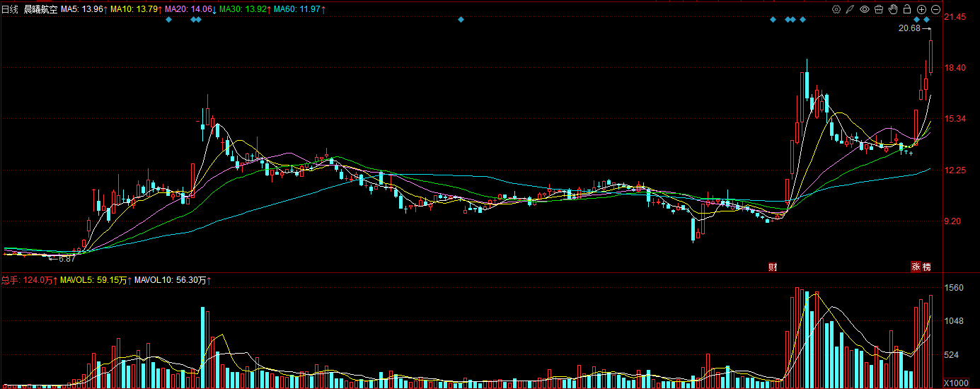
Task: Zoom out with the minus circle icon
Action: (x=935, y=9)
